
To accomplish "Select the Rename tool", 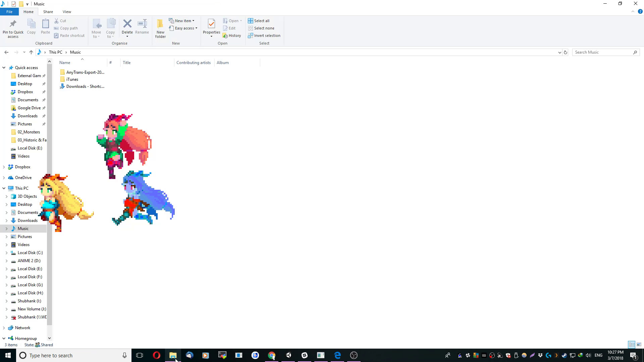I will point(142,28).
